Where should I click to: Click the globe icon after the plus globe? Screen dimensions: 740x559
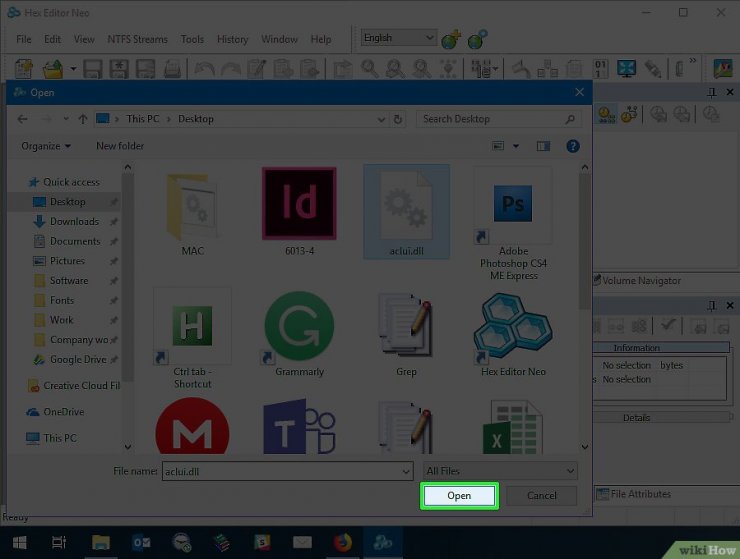[478, 39]
